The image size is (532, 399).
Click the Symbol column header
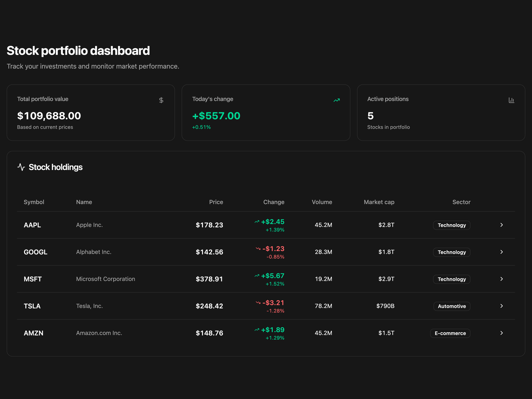[x=34, y=202]
